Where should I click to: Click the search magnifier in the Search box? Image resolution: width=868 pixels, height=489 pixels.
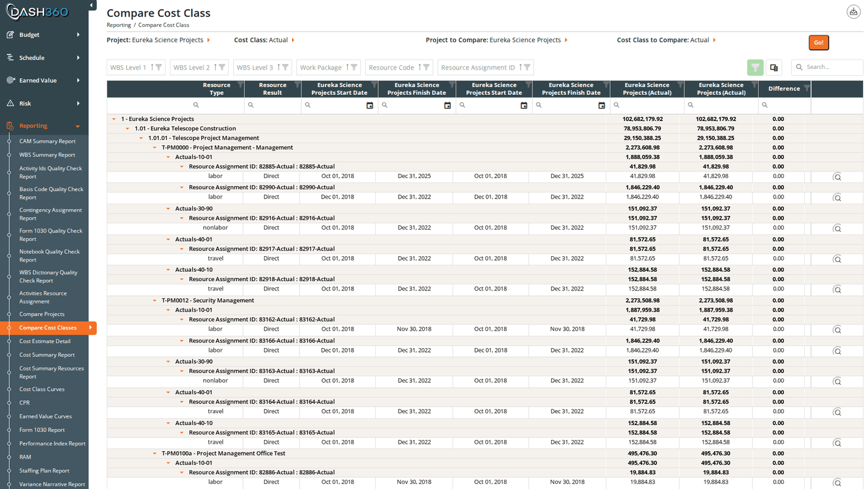point(800,67)
